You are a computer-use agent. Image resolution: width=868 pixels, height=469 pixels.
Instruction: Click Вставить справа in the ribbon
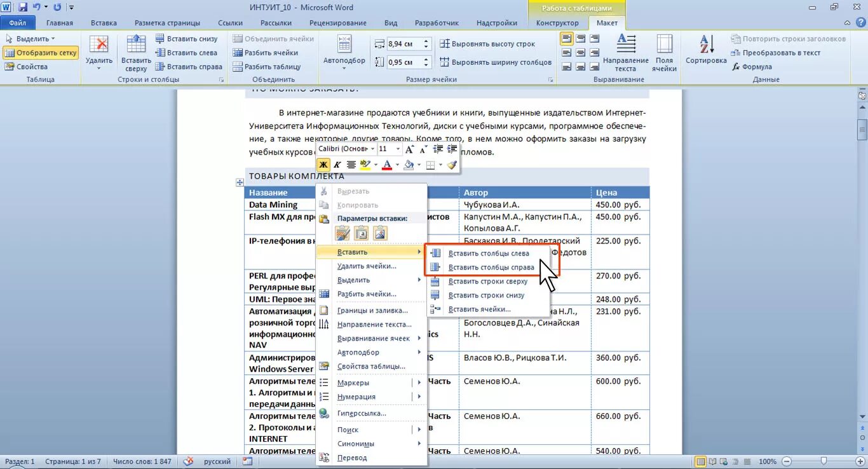[x=188, y=67]
